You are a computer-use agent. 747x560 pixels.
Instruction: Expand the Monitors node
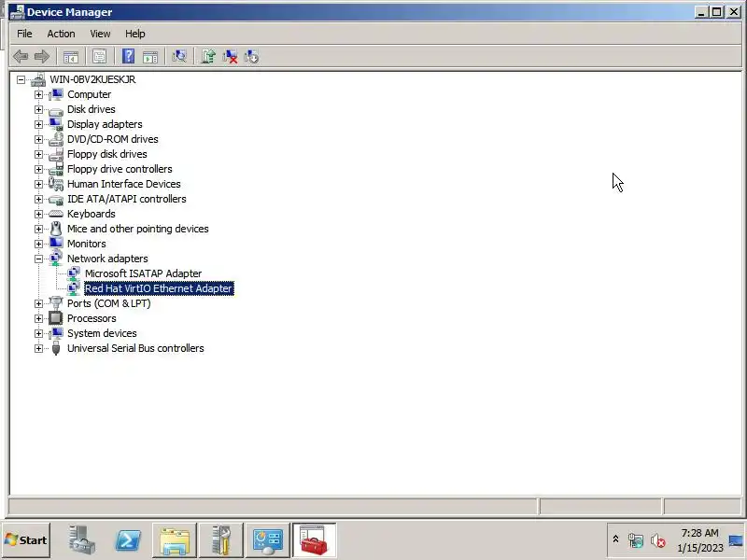coord(38,244)
